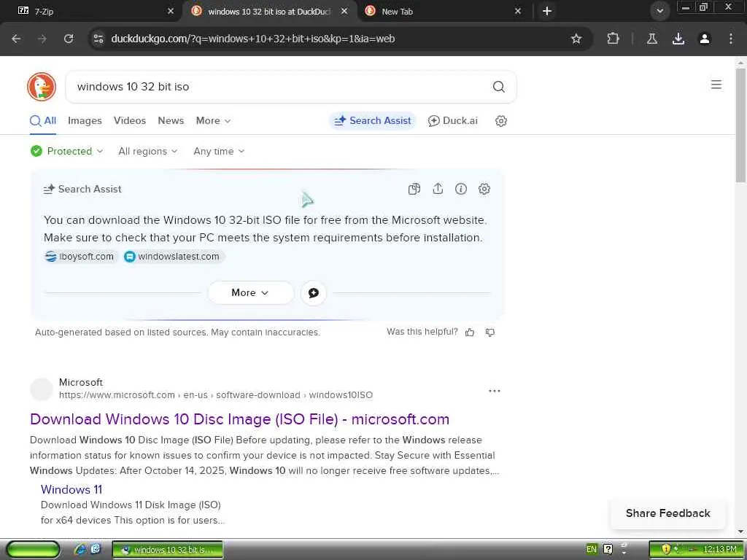Open the All regions dropdown
The height and width of the screenshot is (560, 747).
[147, 152]
